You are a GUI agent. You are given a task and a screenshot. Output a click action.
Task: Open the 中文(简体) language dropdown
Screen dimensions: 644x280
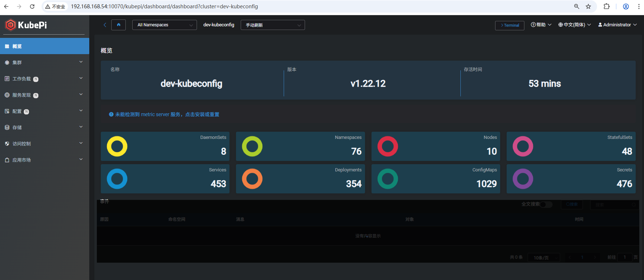click(574, 25)
